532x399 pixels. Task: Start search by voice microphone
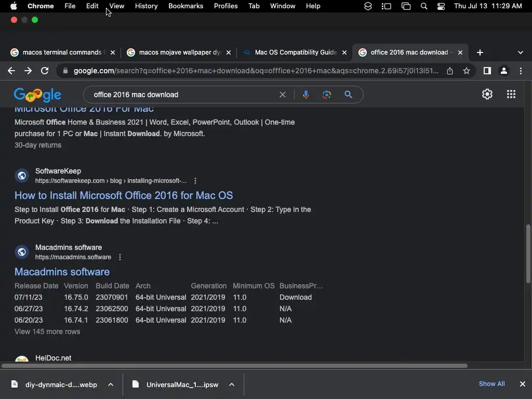[x=305, y=95]
